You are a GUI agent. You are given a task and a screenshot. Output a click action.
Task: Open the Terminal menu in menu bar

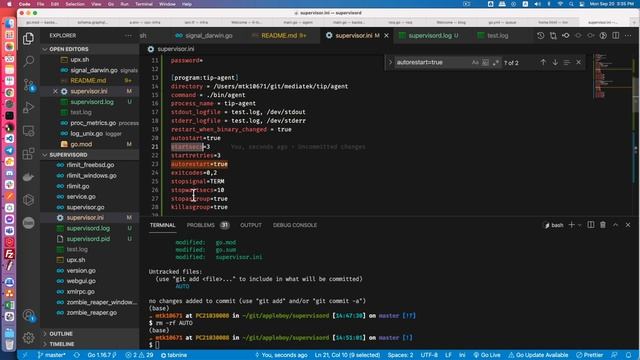[x=144, y=4]
